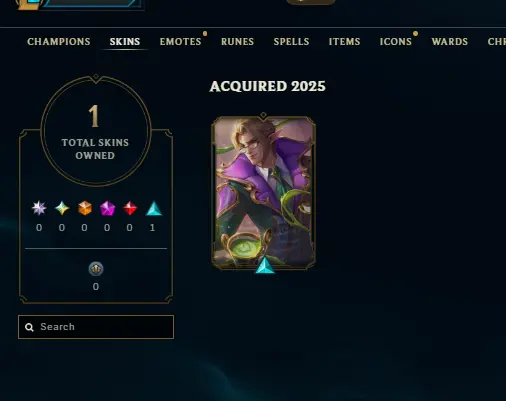Click the total skins owned counter circle

pos(96,131)
